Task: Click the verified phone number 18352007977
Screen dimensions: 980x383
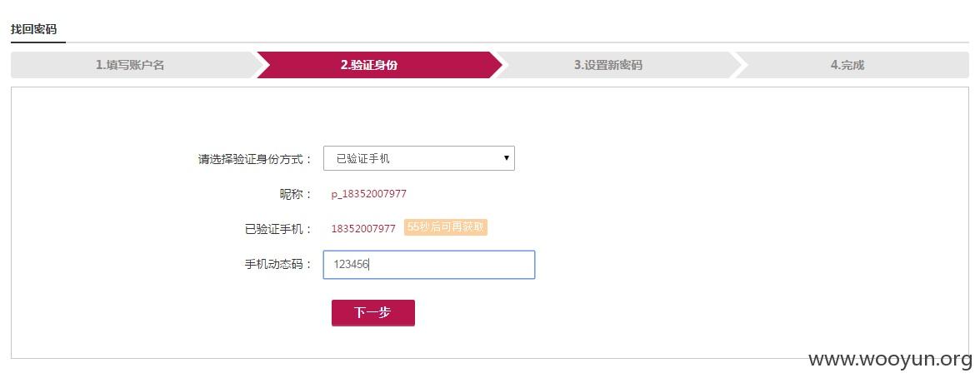Action: click(363, 229)
